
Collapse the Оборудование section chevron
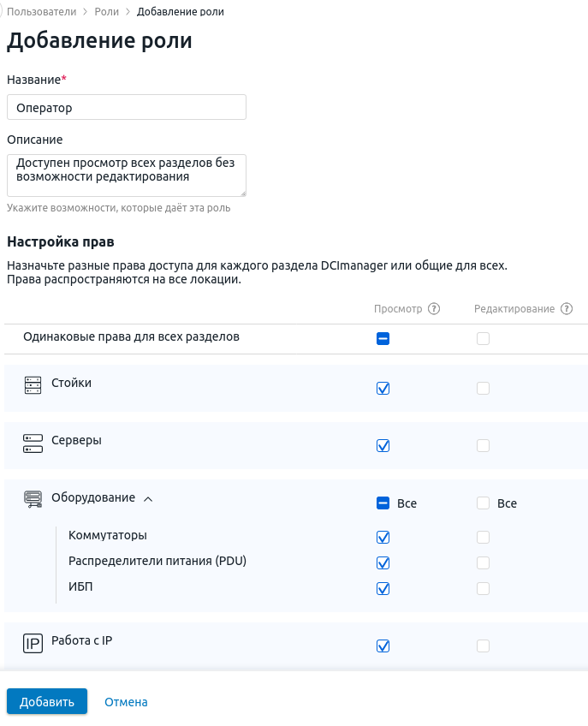[x=148, y=499]
